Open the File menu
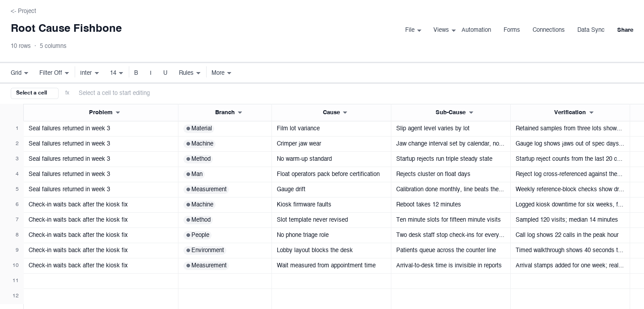The height and width of the screenshot is (309, 644). coord(413,30)
